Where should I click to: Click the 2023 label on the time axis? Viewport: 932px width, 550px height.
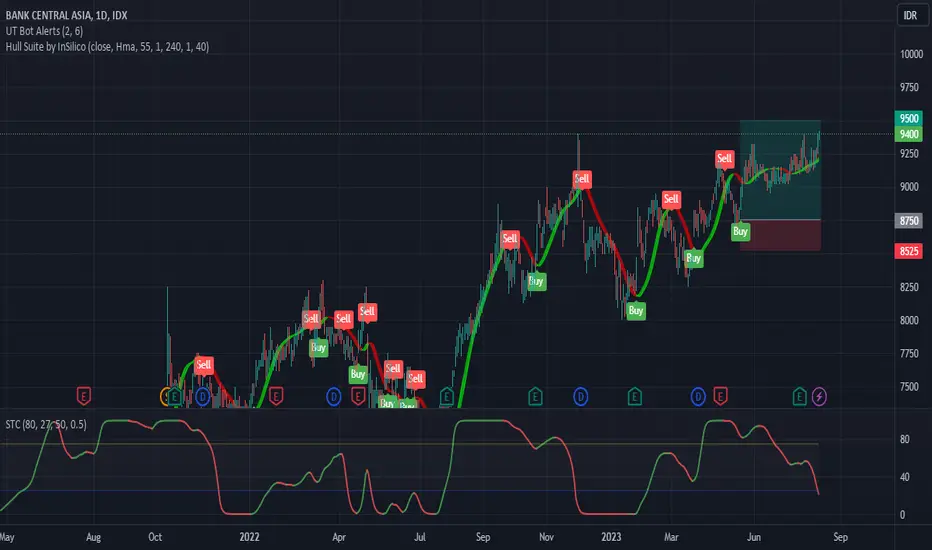pos(611,537)
